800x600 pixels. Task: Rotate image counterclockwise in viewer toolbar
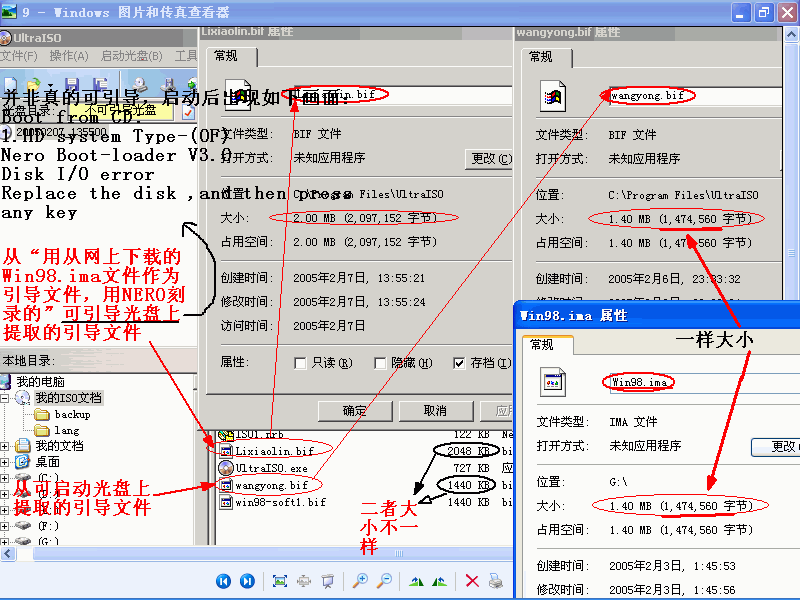point(439,581)
